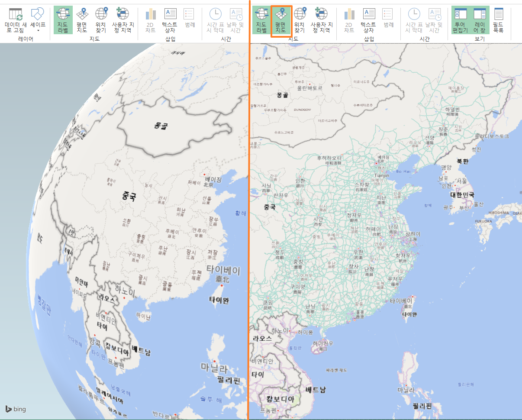Toggle the 레이어 창 layer pane
This screenshot has height=420, width=522.
tap(480, 20)
